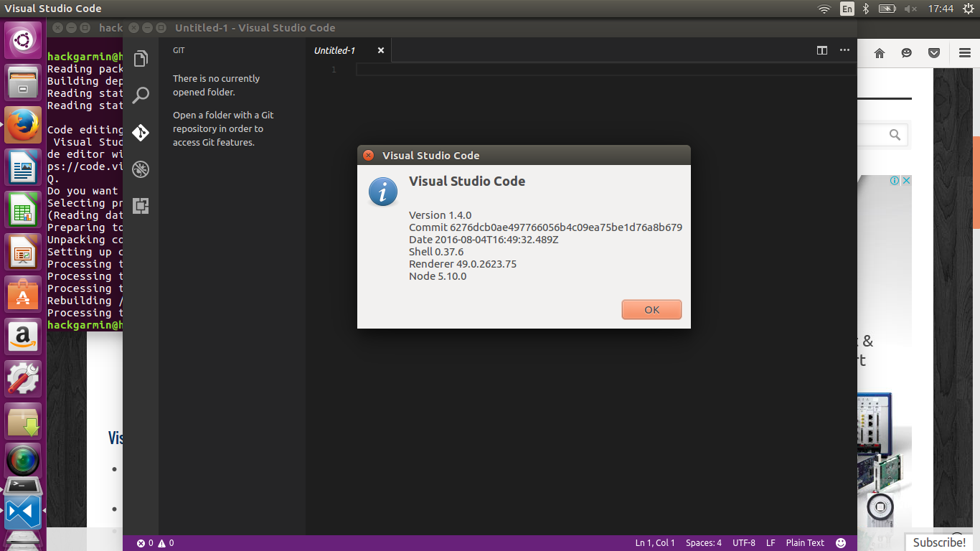Screen dimensions: 980x551
Task: Change file encoding via UTF-8
Action: click(743, 542)
